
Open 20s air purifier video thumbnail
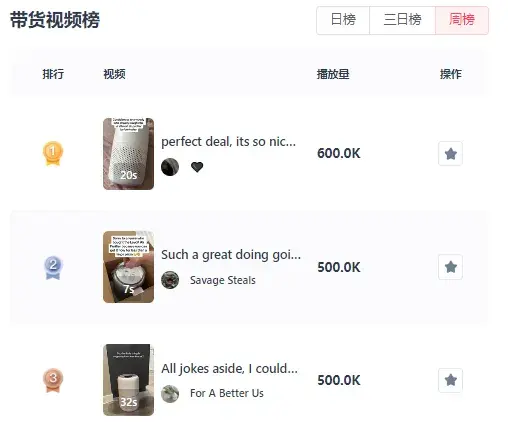pyautogui.click(x=128, y=154)
